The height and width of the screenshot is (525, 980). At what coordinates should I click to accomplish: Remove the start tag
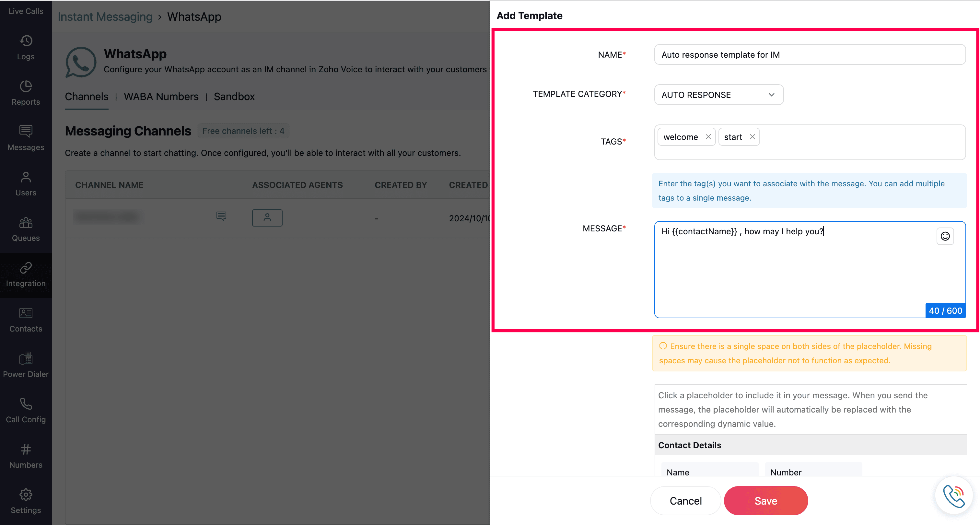pos(752,137)
